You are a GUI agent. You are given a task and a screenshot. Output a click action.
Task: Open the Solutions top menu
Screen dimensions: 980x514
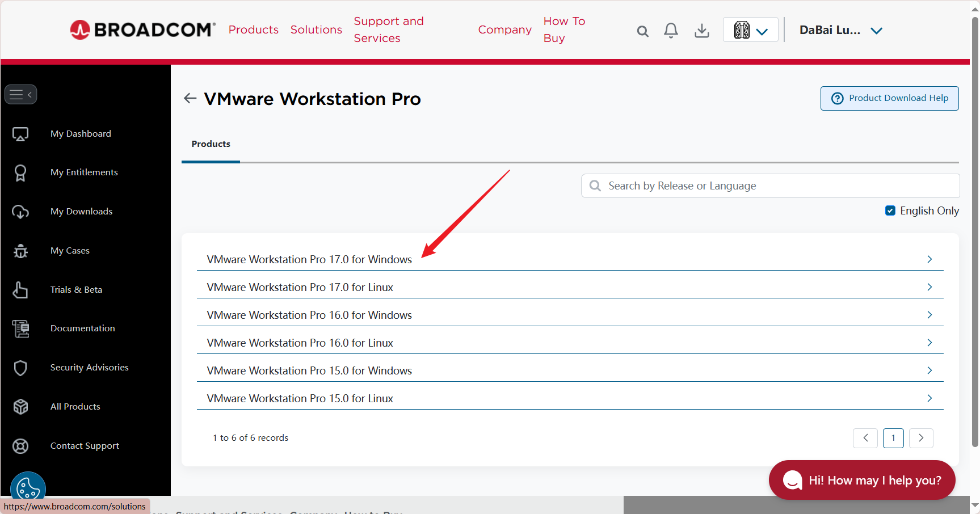tap(316, 30)
